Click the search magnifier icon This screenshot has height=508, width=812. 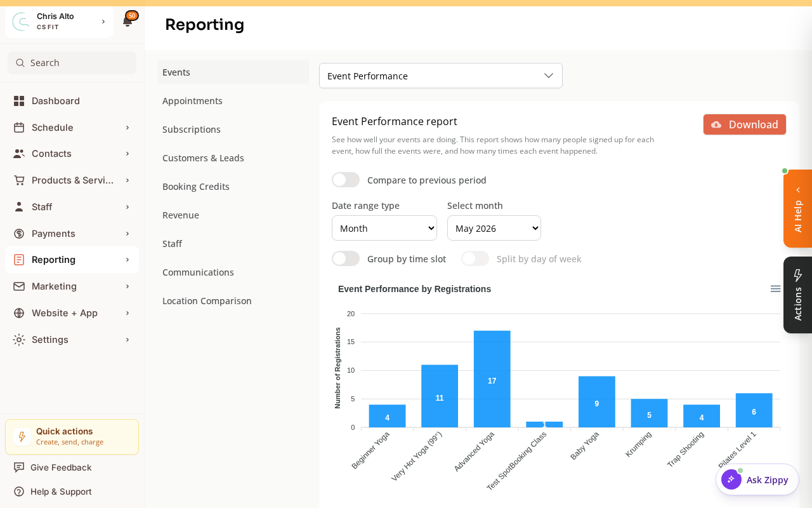point(20,63)
